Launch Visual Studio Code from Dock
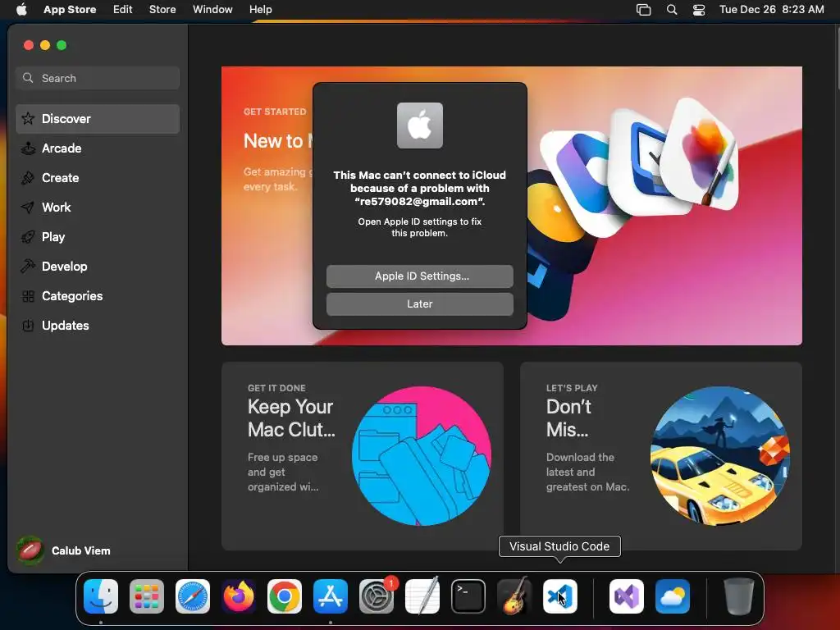The height and width of the screenshot is (630, 840). pos(560,596)
